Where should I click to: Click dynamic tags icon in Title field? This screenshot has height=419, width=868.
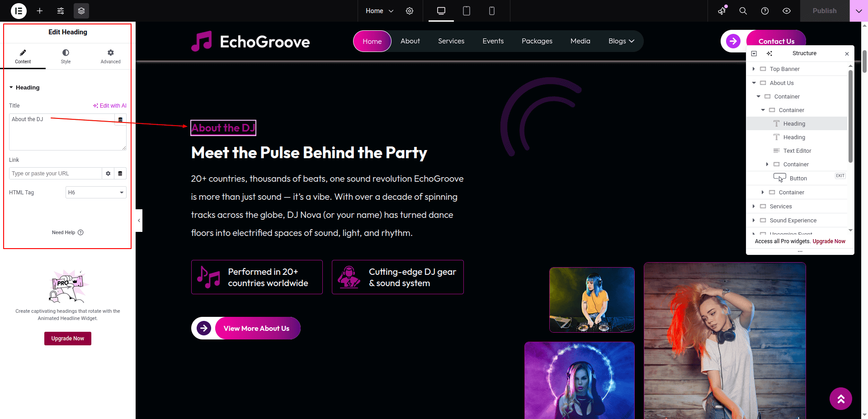[x=120, y=120]
